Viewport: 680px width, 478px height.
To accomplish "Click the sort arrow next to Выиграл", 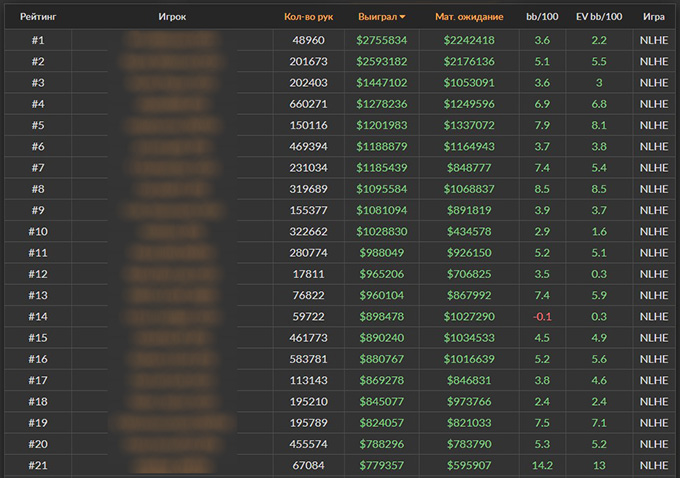I will (402, 17).
